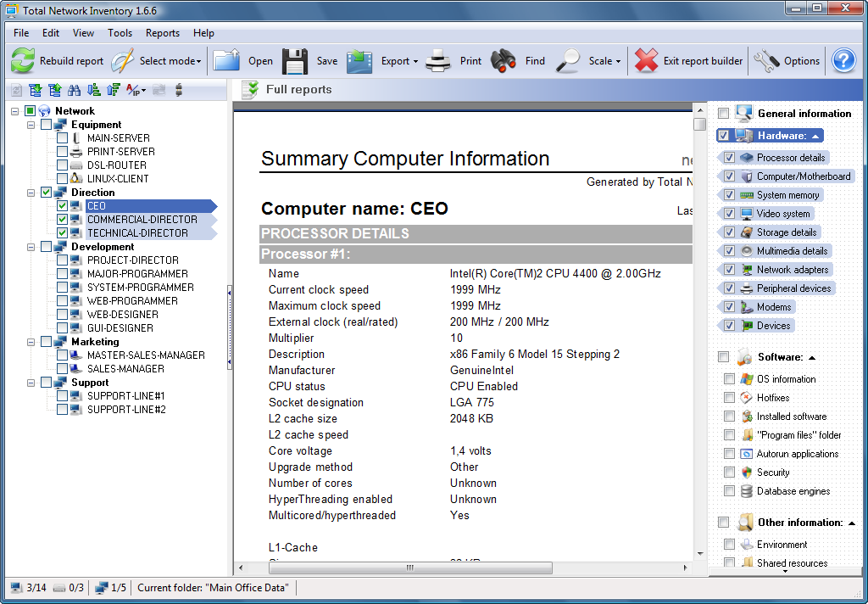Enable the OS information checkbox

click(729, 378)
